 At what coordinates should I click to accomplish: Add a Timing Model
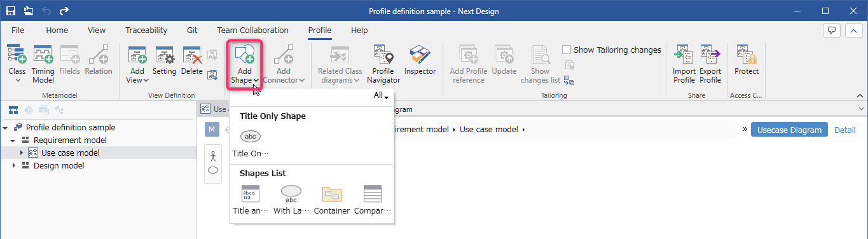43,64
